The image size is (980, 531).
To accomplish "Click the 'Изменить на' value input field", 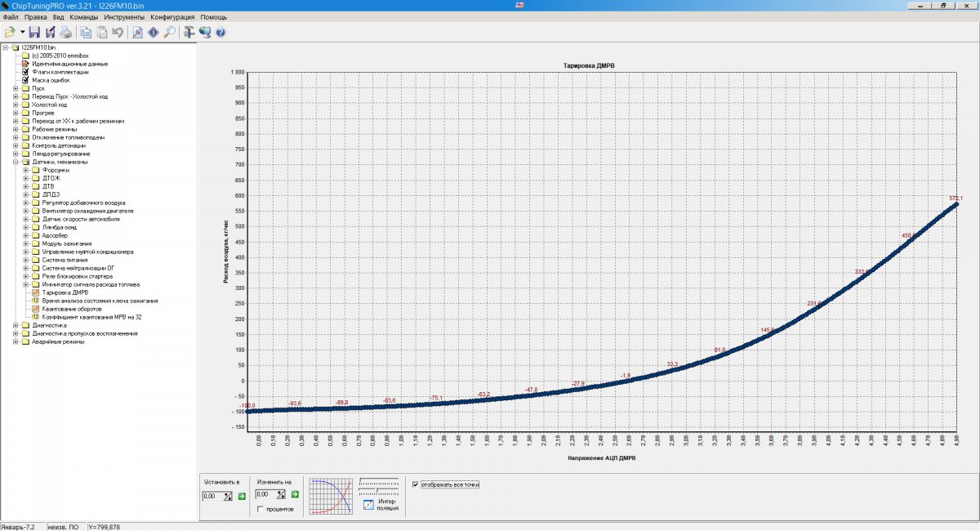I will (266, 495).
